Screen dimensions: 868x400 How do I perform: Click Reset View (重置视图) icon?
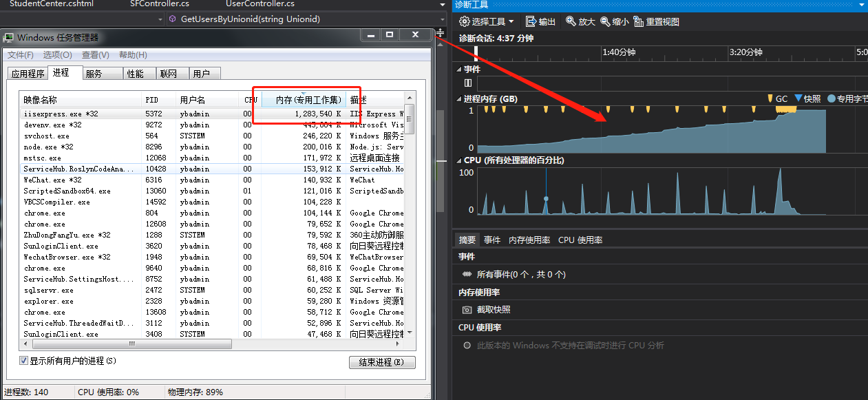pos(639,22)
